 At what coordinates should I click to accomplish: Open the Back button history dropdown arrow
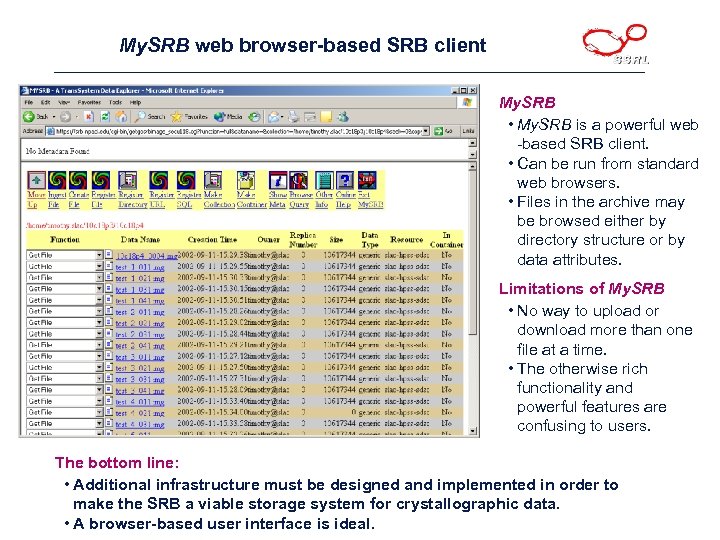(x=54, y=117)
